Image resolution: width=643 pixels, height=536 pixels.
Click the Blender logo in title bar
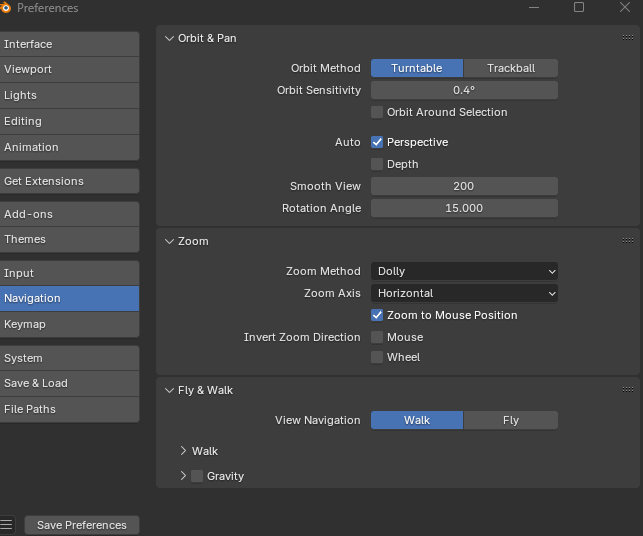pyautogui.click(x=5, y=7)
